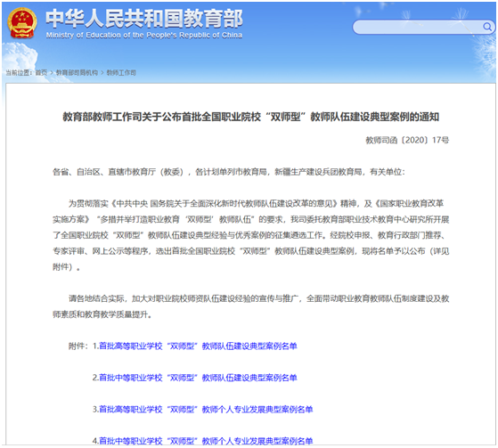This screenshot has width=498, height=448.
Task: Open attachment 2 首批中等职业学校教师队伍建设典型案例名单
Action: coord(198,378)
